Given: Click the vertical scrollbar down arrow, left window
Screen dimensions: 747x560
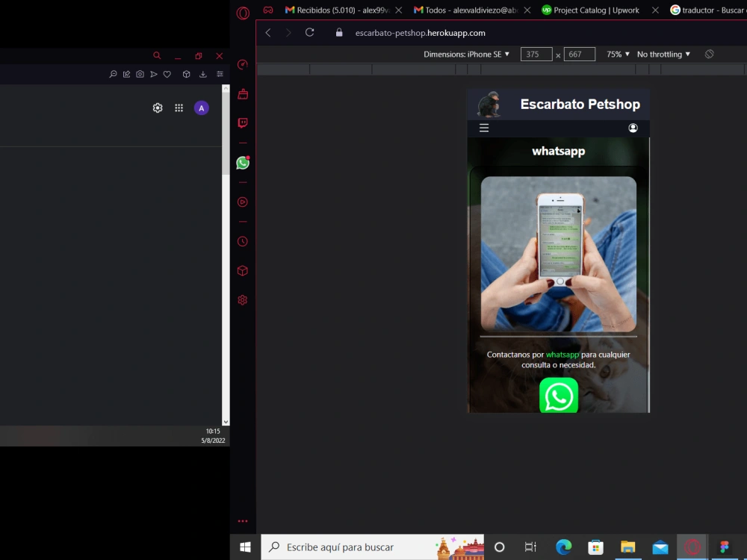Looking at the screenshot, I should [226, 422].
